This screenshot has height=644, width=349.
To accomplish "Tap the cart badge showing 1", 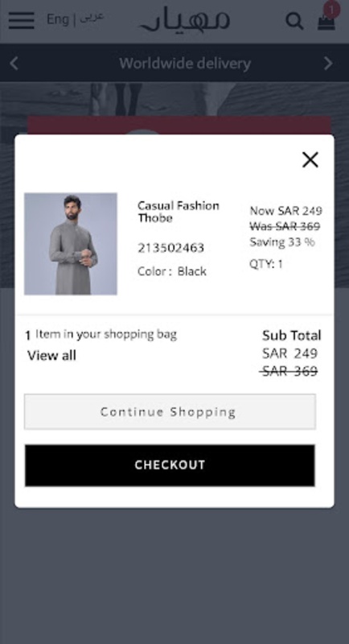I will click(331, 9).
